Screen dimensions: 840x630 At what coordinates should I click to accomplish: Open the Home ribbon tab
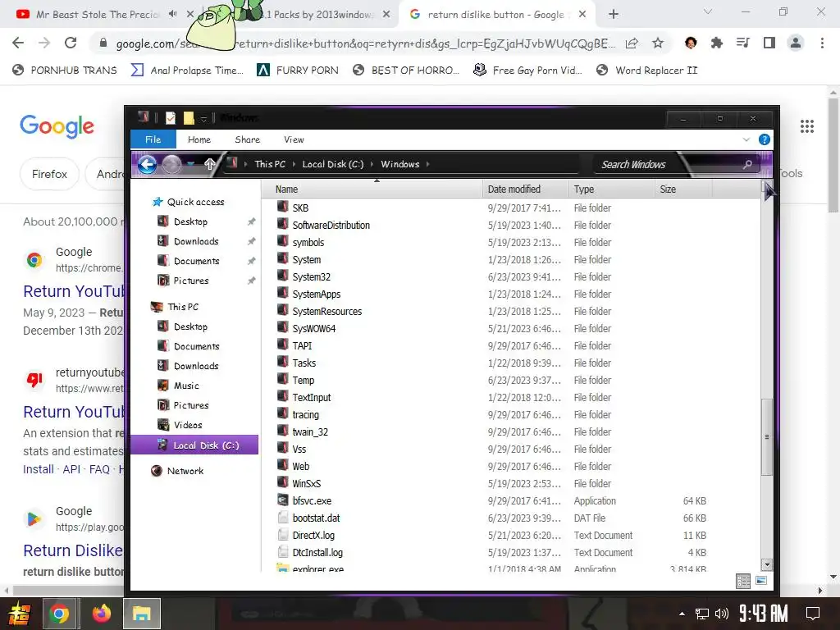point(199,139)
